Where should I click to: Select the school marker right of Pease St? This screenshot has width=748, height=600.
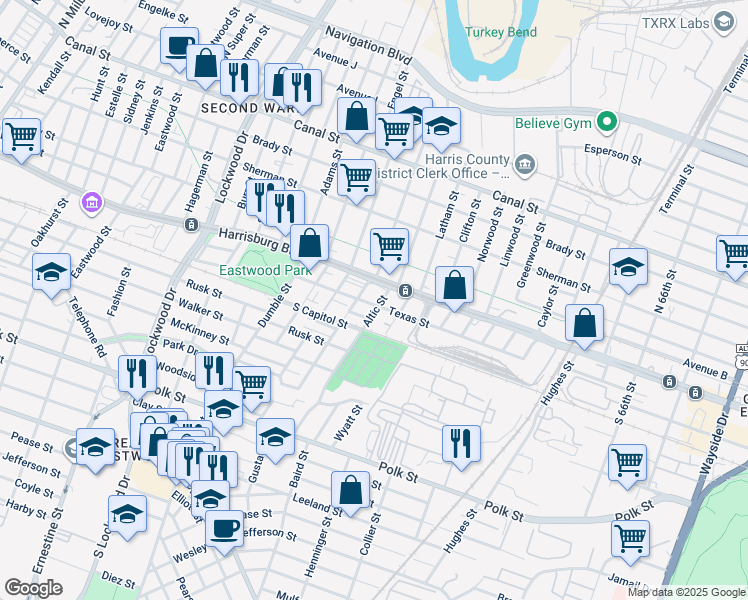tap(95, 449)
